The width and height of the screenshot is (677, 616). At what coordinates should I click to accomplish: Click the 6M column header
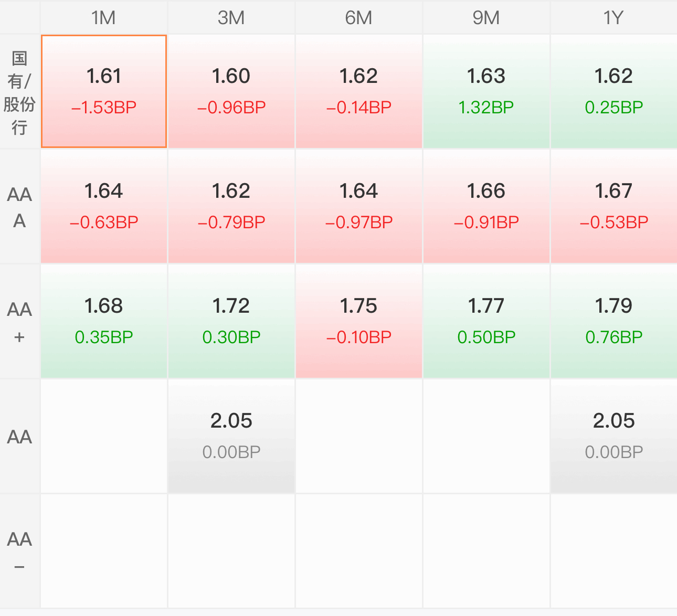pos(359,17)
